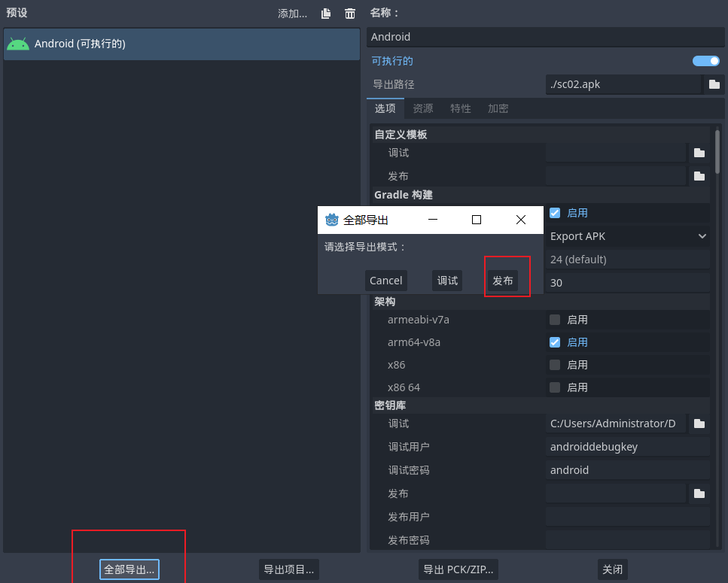
Task: Click the export path field ./sc02.apk
Action: [x=623, y=84]
